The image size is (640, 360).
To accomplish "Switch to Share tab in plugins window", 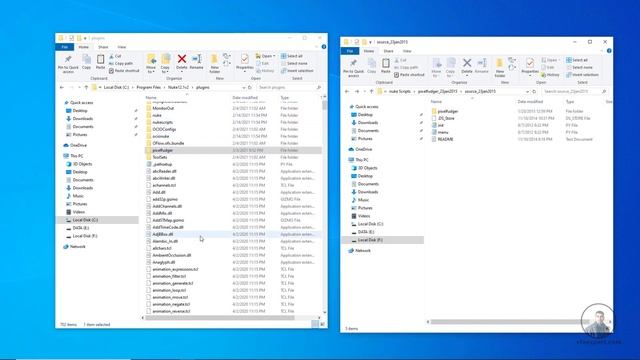I will click(x=103, y=47).
